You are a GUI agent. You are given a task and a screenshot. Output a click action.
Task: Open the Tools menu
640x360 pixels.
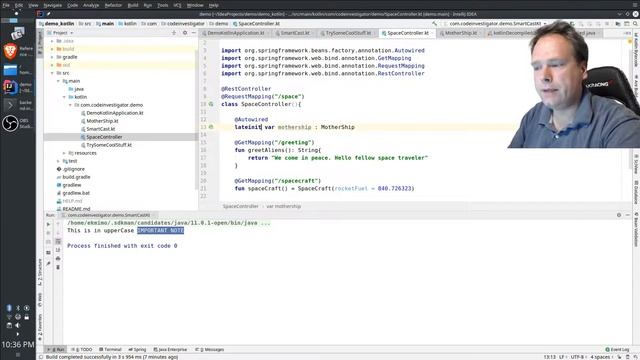[x=162, y=5]
